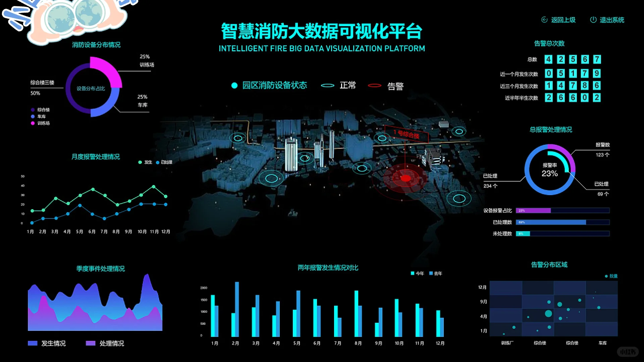Image resolution: width=644 pixels, height=362 pixels.
Task: Toggle the 今年 legend in comparison chart
Action: pos(412,273)
